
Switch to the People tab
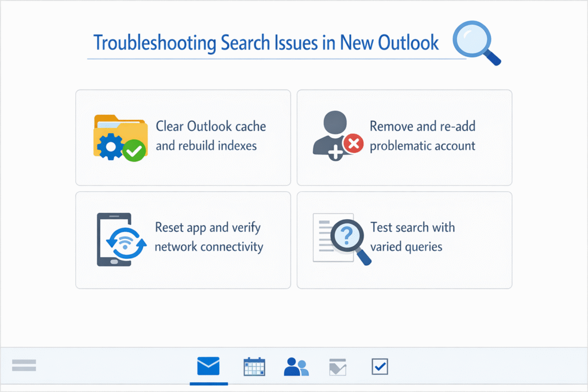tap(296, 366)
